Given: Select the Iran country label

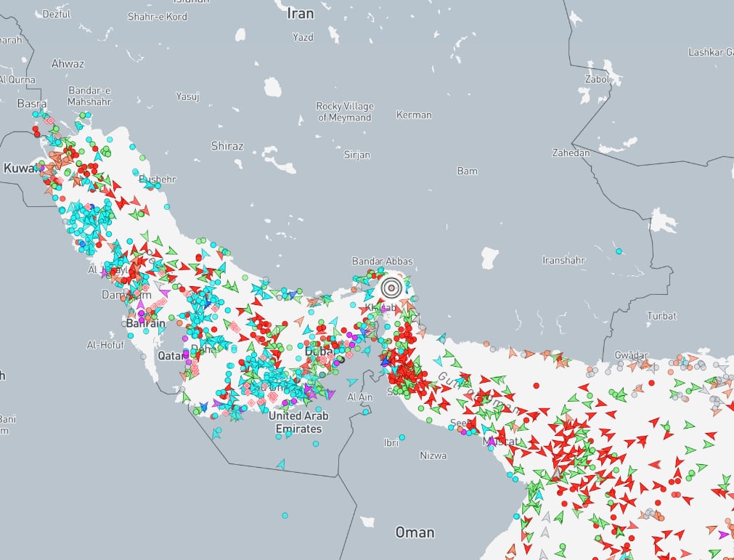Looking at the screenshot, I should coord(301,13).
